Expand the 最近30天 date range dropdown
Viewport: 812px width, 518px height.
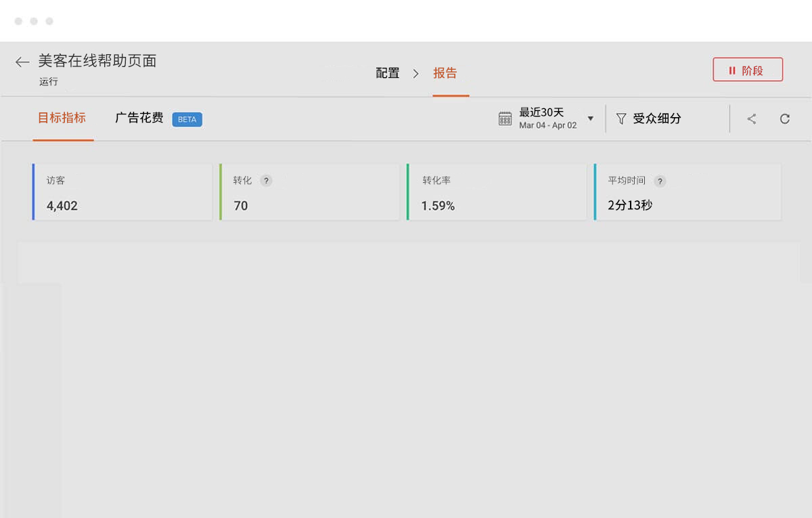click(591, 118)
